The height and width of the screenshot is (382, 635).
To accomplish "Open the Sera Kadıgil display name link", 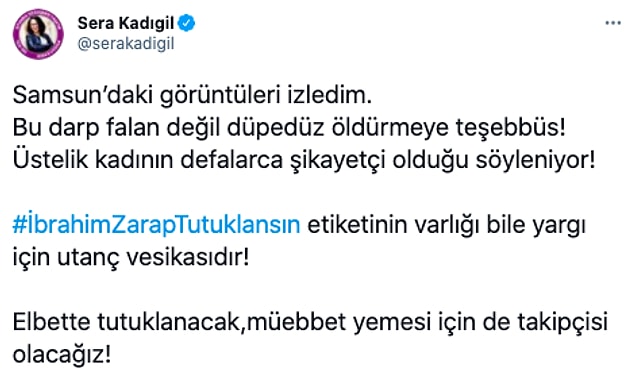I will pos(126,23).
